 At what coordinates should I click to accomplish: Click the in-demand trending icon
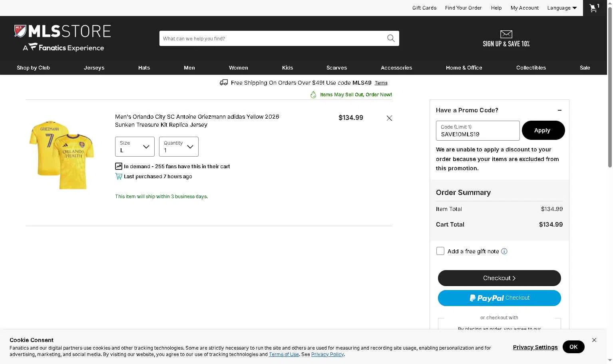pos(119,166)
